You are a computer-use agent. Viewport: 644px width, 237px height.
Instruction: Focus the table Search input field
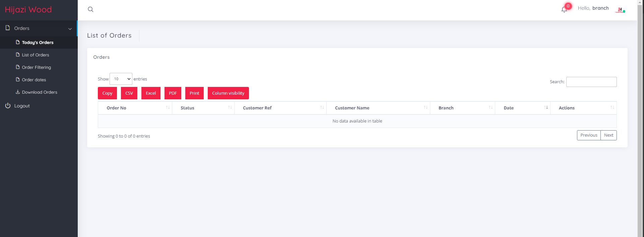(591, 82)
